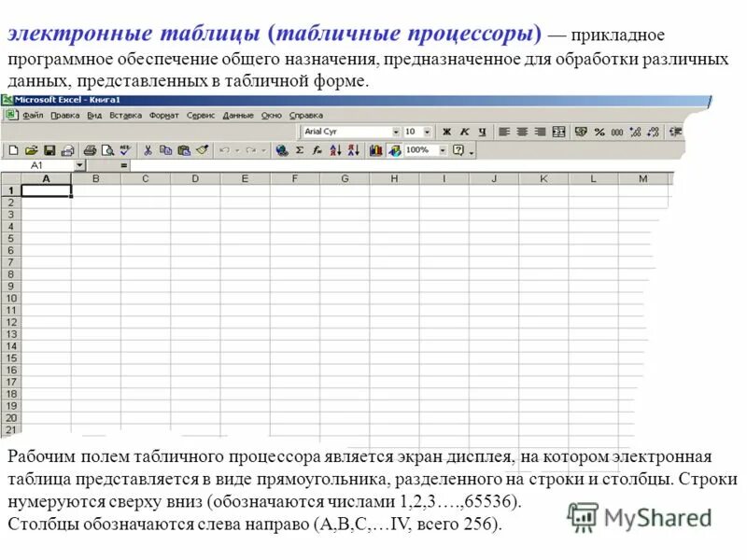Click the Name Box showing A1
Screen dimensions: 747x560
pyautogui.click(x=38, y=165)
